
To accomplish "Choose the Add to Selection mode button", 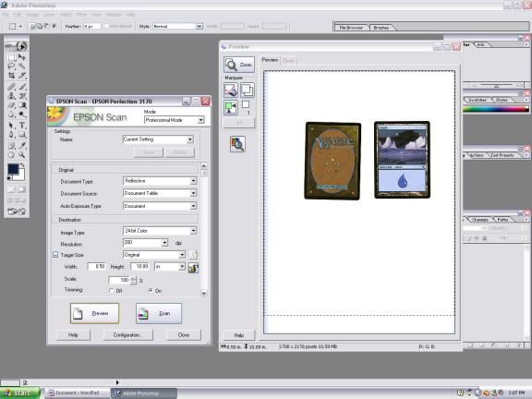I will [x=40, y=26].
